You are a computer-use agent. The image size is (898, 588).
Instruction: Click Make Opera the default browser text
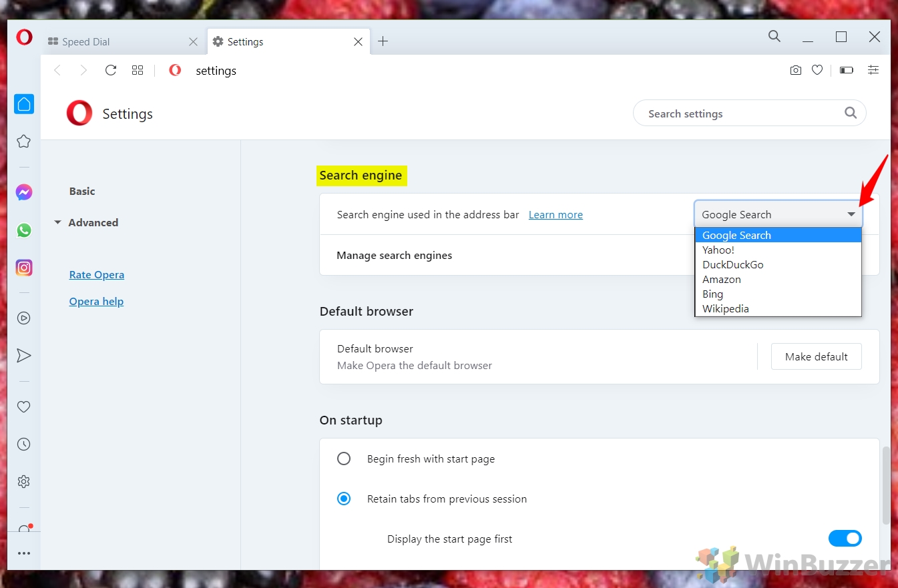(x=415, y=365)
